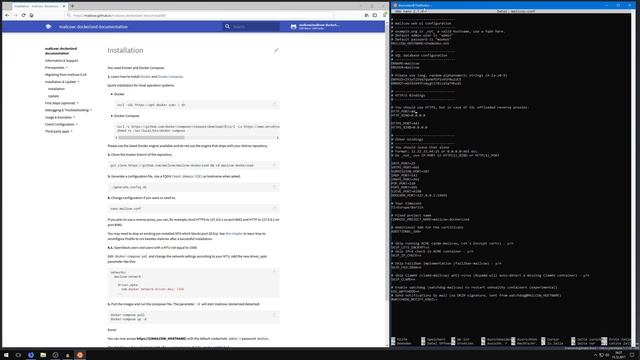Switch to the orange Ubuntu taskbar app
The height and width of the screenshot is (360, 640).
point(80,355)
